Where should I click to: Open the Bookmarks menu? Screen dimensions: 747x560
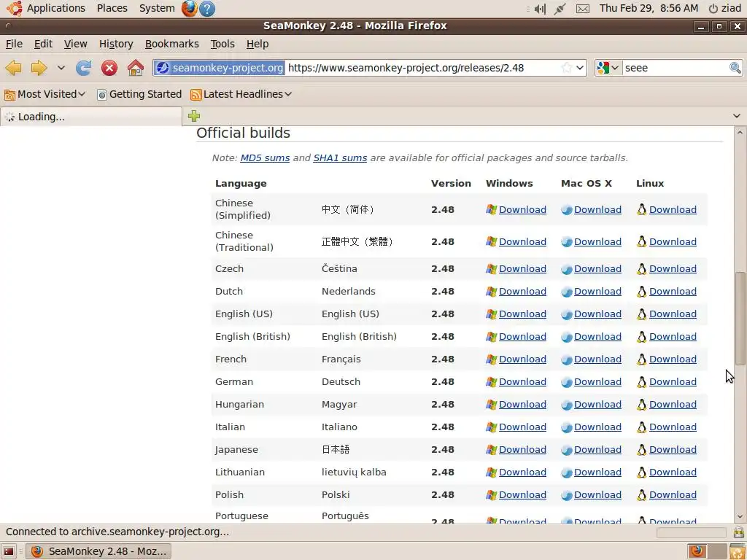coord(171,44)
